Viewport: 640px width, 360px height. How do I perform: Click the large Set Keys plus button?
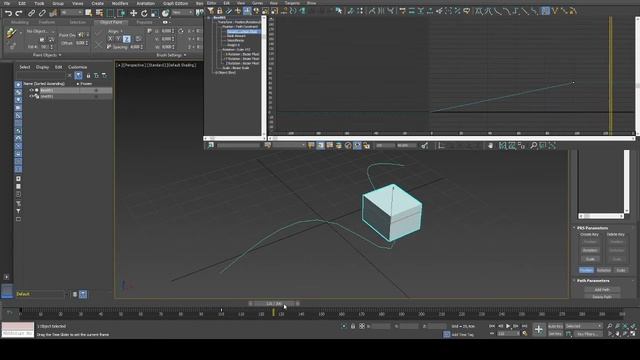click(x=538, y=329)
